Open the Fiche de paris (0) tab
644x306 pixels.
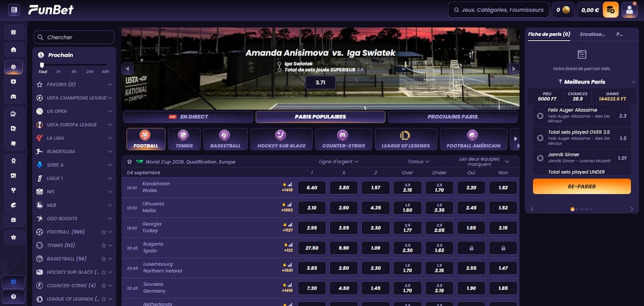548,34
